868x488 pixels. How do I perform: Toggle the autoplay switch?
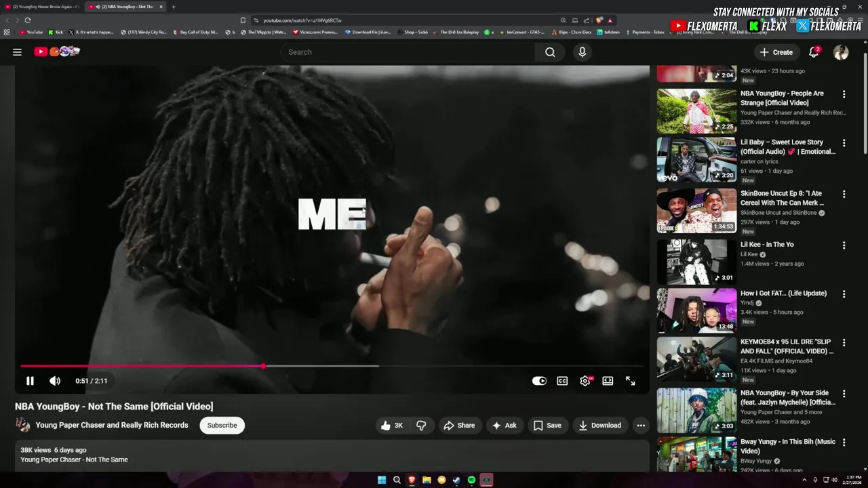pos(539,381)
